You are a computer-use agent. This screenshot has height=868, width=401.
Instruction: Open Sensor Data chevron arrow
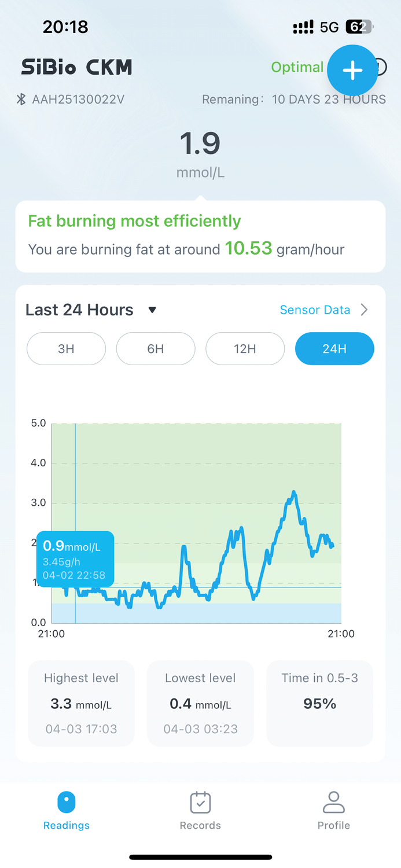click(x=365, y=310)
